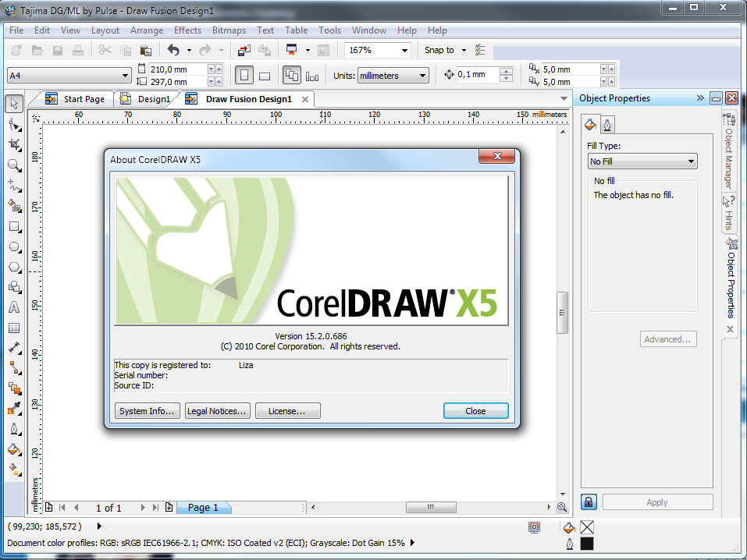The width and height of the screenshot is (747, 560).
Task: Close the About CorelDRAW X5 dialog
Action: (x=475, y=410)
